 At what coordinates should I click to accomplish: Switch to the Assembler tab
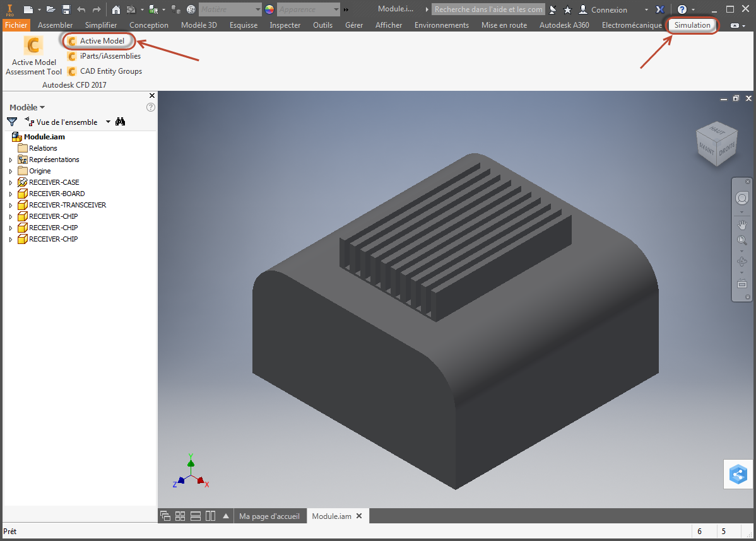(55, 25)
